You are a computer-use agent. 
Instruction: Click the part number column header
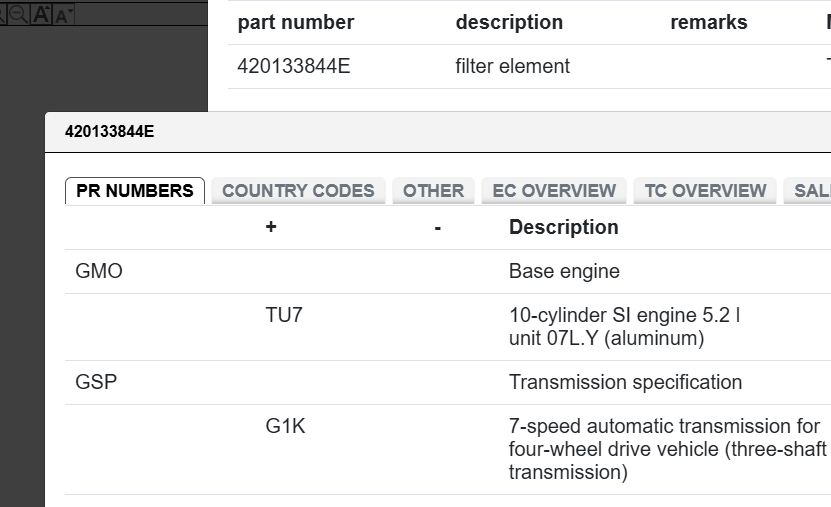pyautogui.click(x=296, y=22)
